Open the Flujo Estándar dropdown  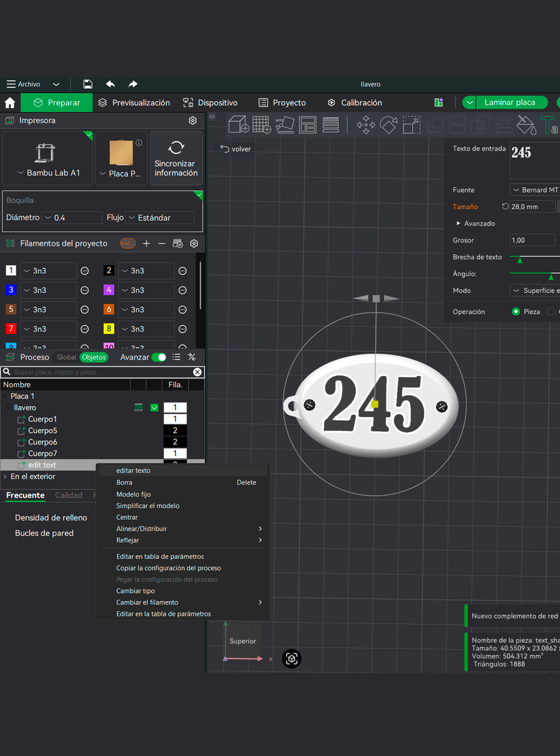[x=160, y=217]
